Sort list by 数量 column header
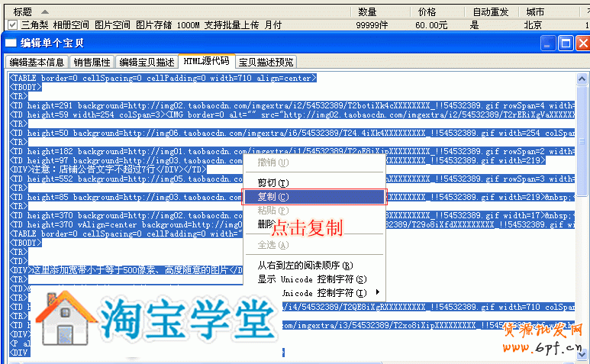This screenshot has height=364, width=590. (x=367, y=12)
